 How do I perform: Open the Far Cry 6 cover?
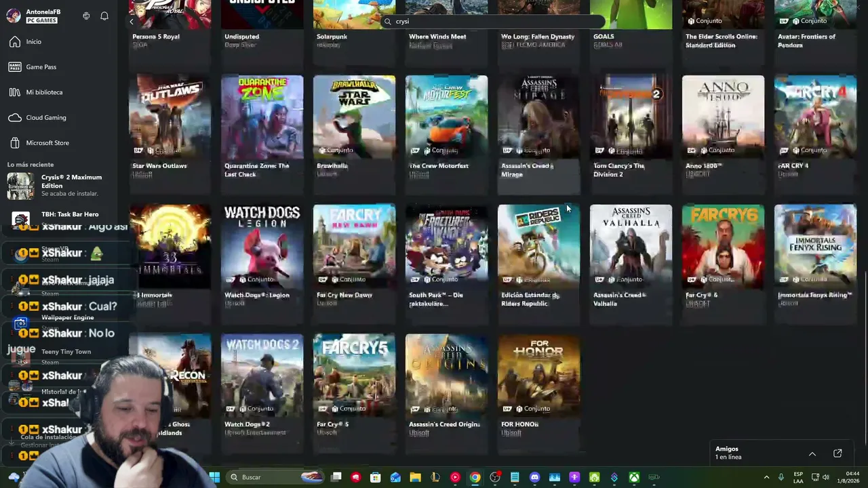coord(723,246)
